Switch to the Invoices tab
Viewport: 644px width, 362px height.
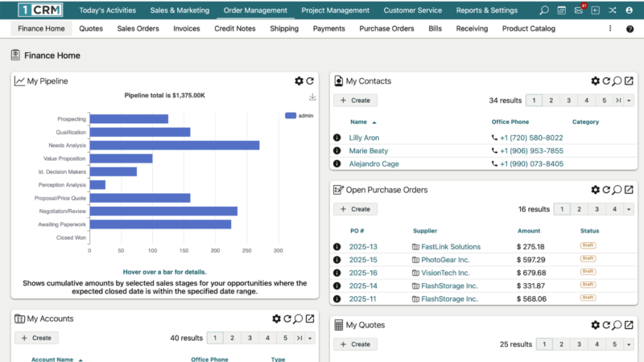(x=187, y=28)
